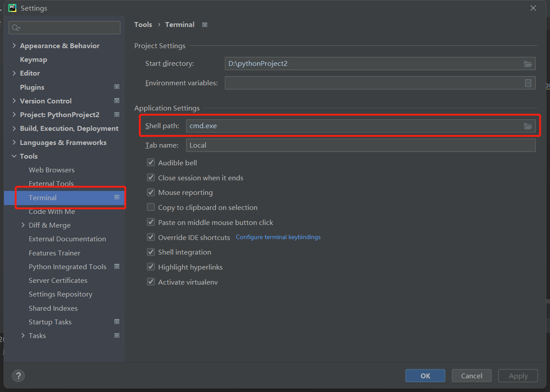Click the help question mark icon

coord(18,376)
